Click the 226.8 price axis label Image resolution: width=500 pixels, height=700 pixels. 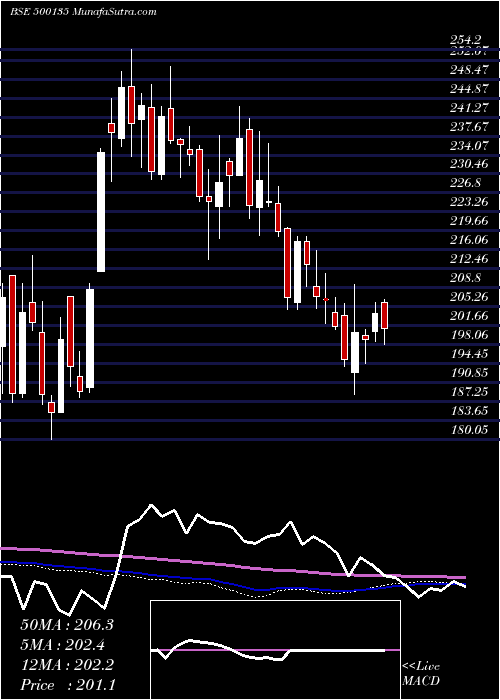coord(466,183)
